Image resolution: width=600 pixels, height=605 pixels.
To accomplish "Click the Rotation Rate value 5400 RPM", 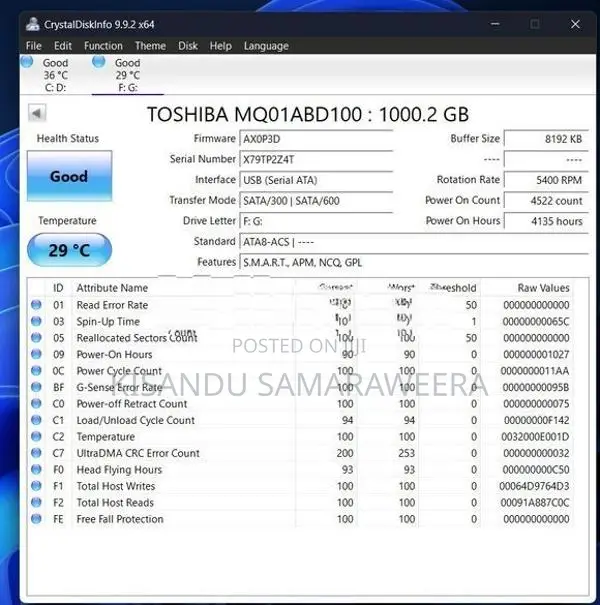I will 546,180.
